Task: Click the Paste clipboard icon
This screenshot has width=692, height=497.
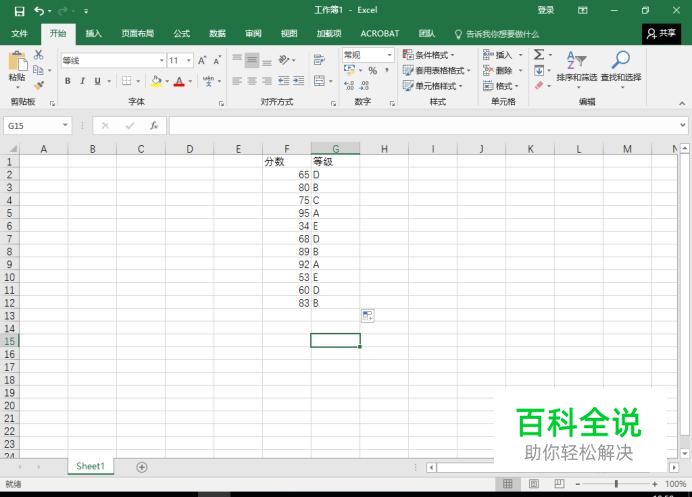Action: (x=18, y=62)
